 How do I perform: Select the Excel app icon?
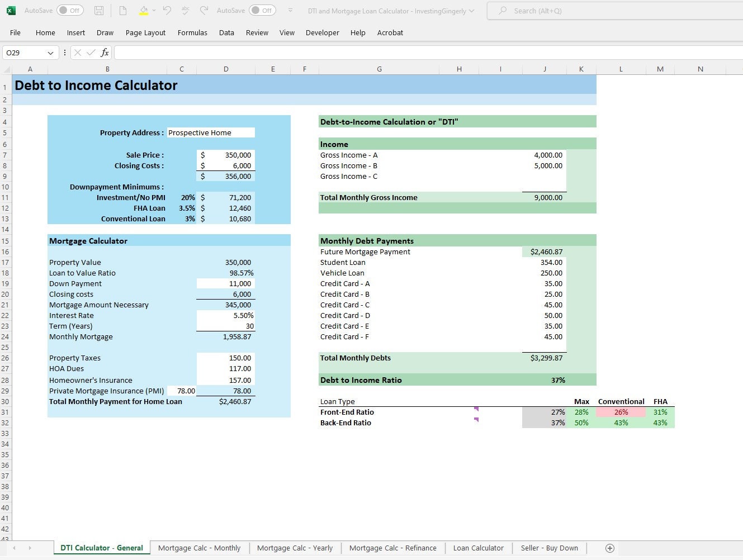click(11, 10)
